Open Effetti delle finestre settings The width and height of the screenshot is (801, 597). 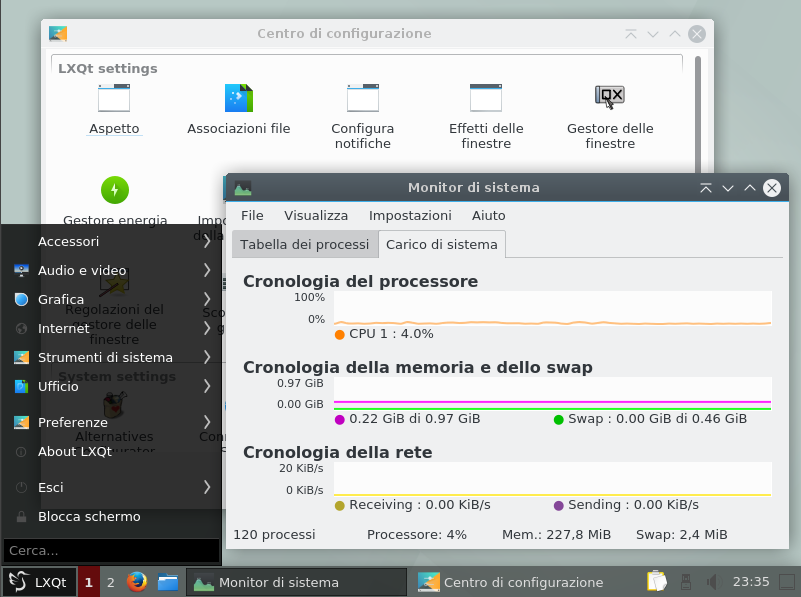pos(486,98)
